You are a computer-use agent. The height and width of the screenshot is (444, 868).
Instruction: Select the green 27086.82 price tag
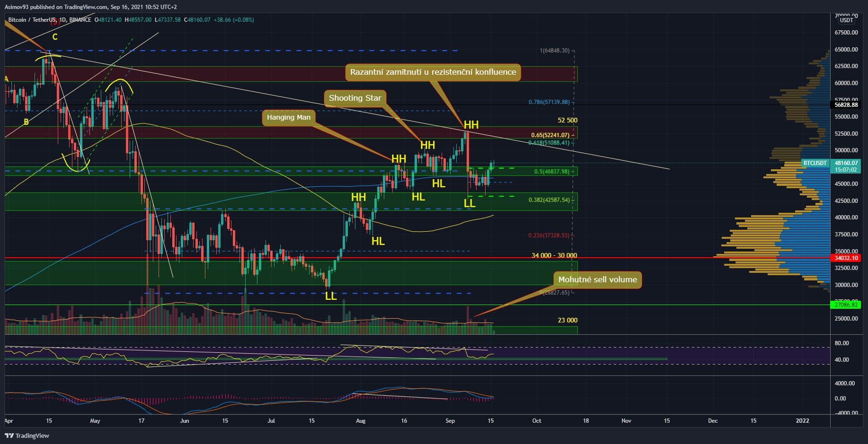846,305
